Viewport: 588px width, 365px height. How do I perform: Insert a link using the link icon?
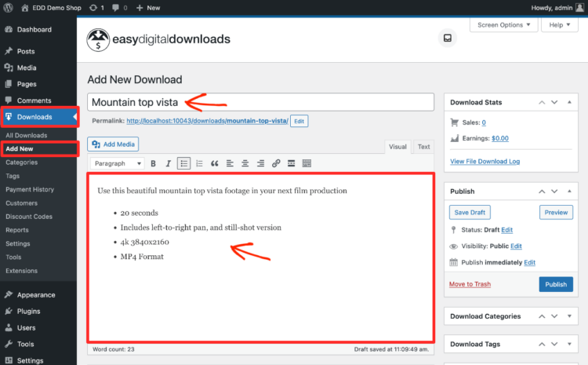(x=276, y=163)
